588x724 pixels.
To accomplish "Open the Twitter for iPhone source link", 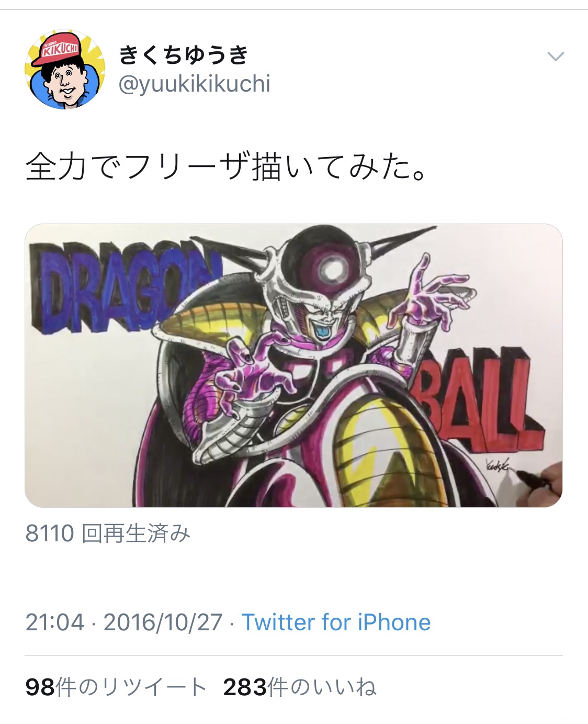I will (x=336, y=622).
